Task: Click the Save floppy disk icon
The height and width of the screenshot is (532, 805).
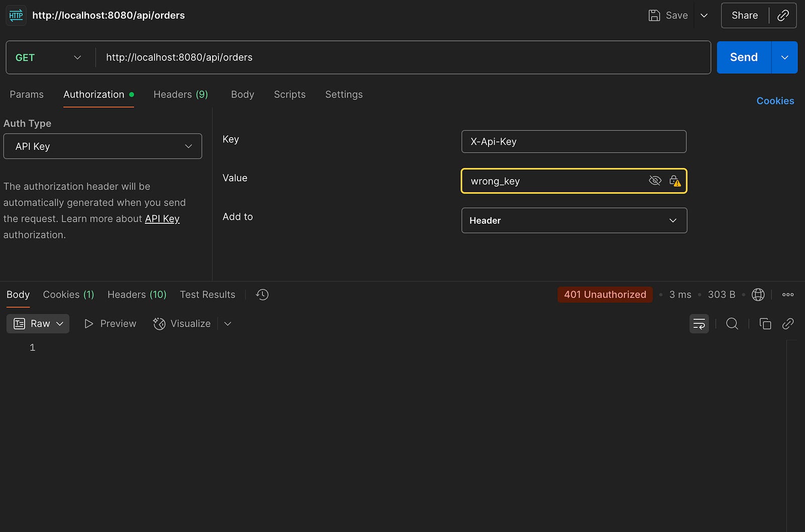Action: click(654, 16)
